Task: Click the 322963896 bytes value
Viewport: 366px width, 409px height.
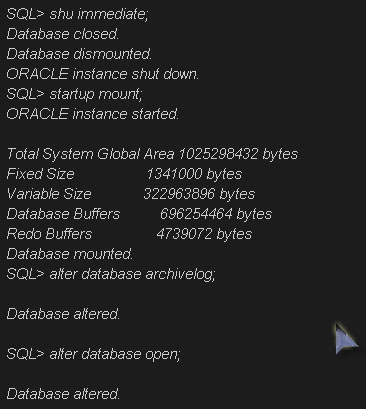Action: [x=199, y=194]
